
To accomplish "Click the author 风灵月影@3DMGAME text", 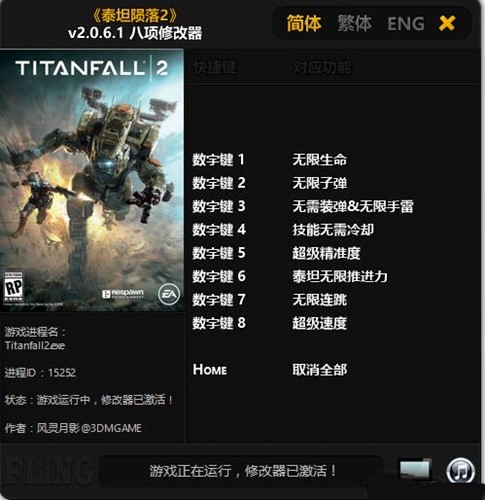I will [x=89, y=428].
